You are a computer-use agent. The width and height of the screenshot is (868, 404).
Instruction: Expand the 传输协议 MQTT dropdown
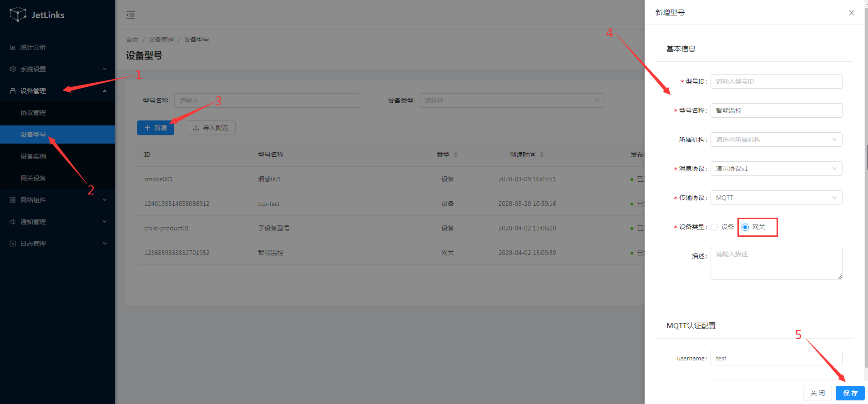coord(776,198)
